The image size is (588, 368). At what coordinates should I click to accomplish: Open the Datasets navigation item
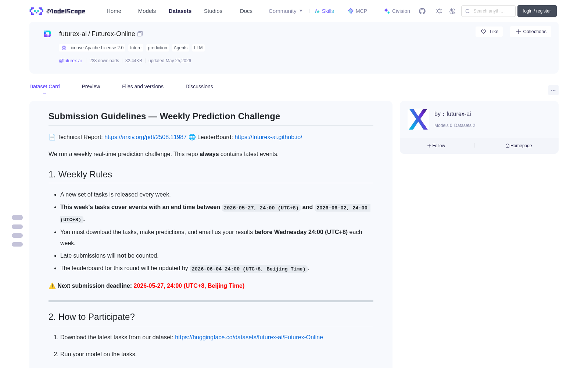(x=180, y=11)
